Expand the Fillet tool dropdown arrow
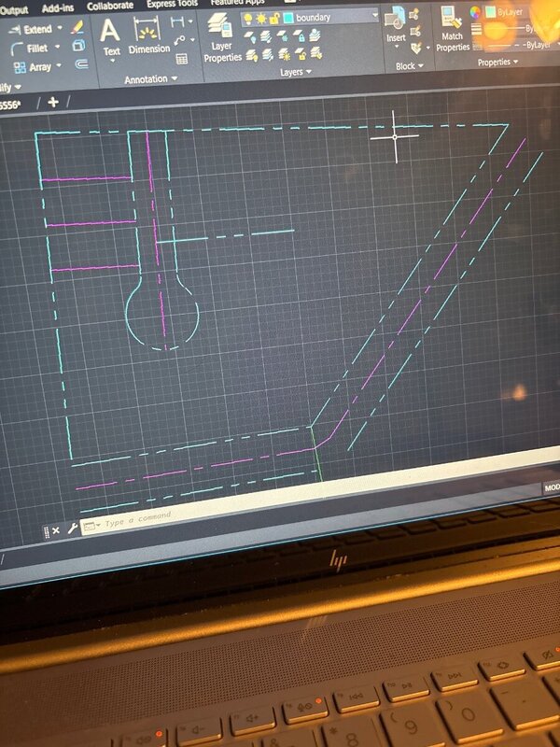 [58, 47]
